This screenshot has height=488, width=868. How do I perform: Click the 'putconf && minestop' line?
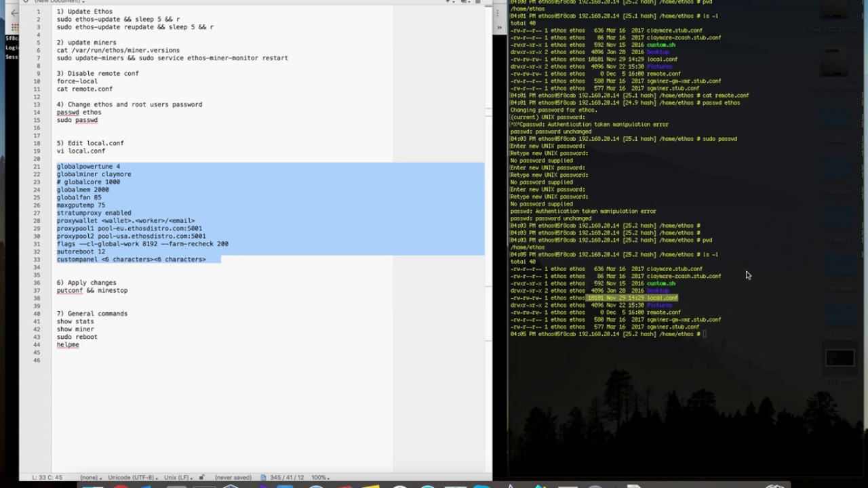[92, 291]
